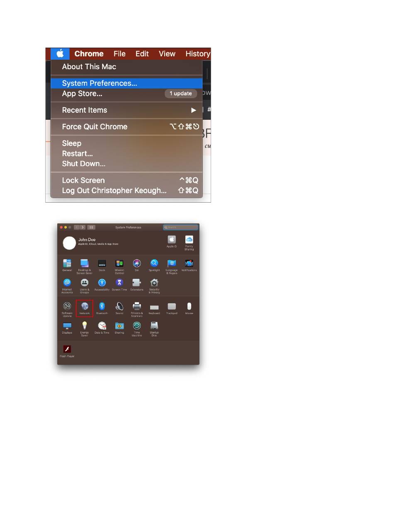Open Startup Disk preferences
Image resolution: width=394 pixels, height=532 pixels.
point(154,329)
